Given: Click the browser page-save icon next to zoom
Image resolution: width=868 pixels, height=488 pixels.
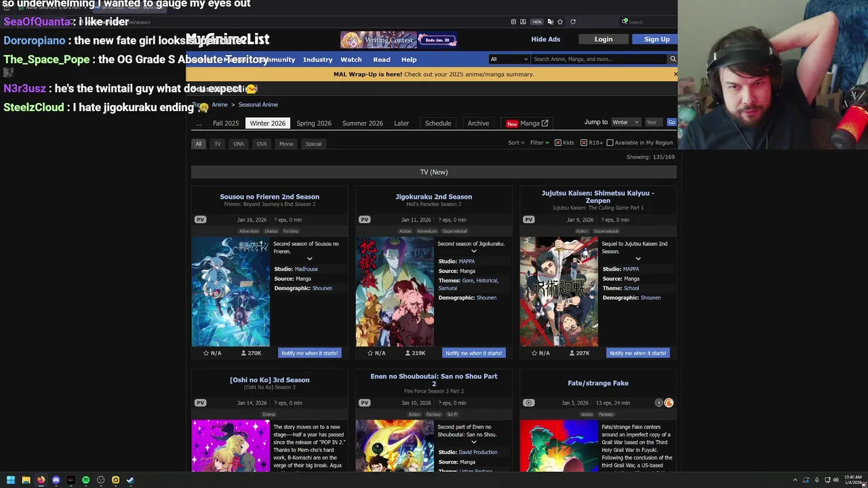Looking at the screenshot, I should [x=523, y=22].
